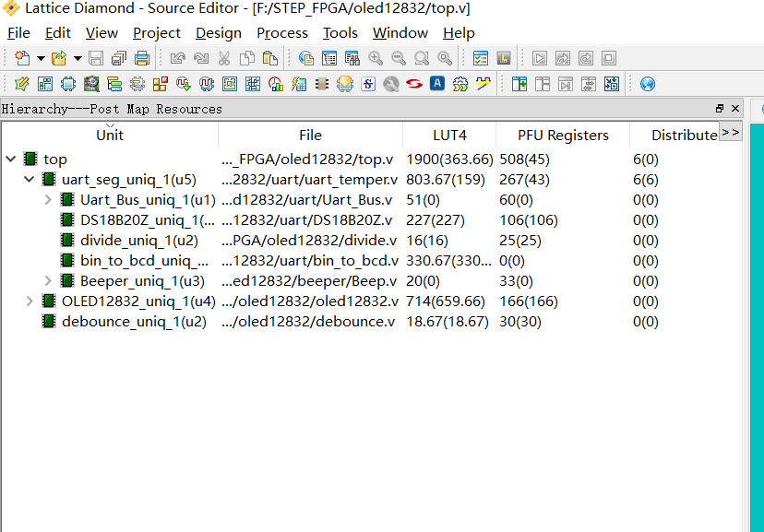Click the Redo arrow icon
The height and width of the screenshot is (532, 764).
(201, 58)
